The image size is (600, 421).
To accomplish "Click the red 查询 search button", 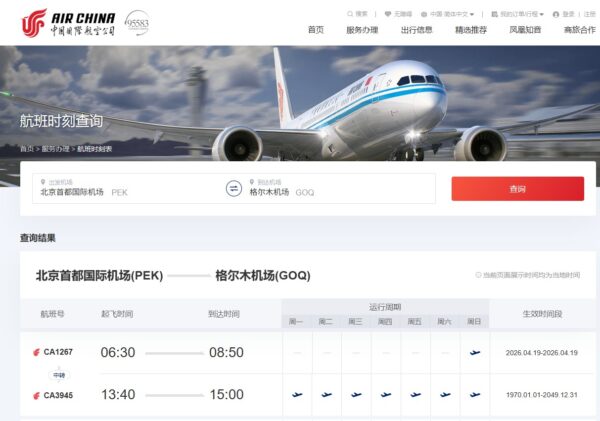I will coord(518,189).
